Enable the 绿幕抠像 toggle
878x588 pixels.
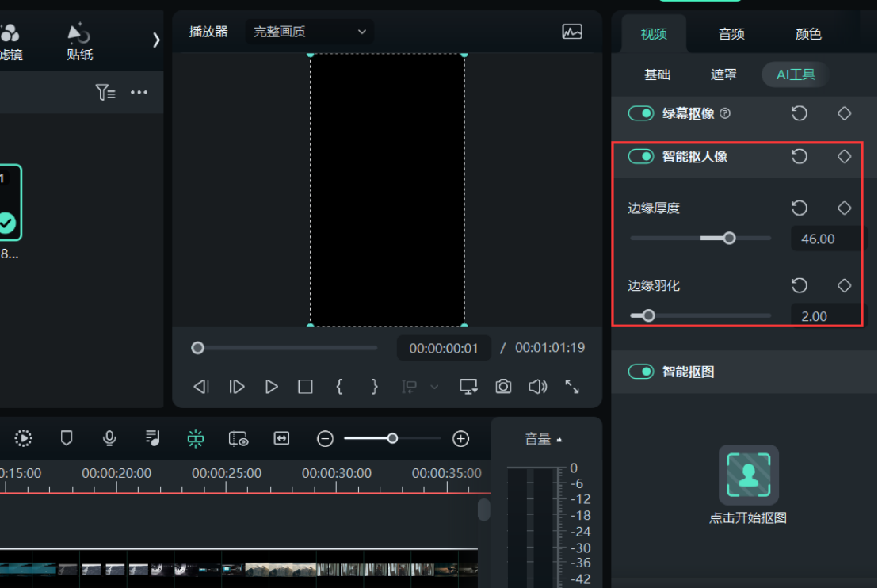pyautogui.click(x=641, y=113)
